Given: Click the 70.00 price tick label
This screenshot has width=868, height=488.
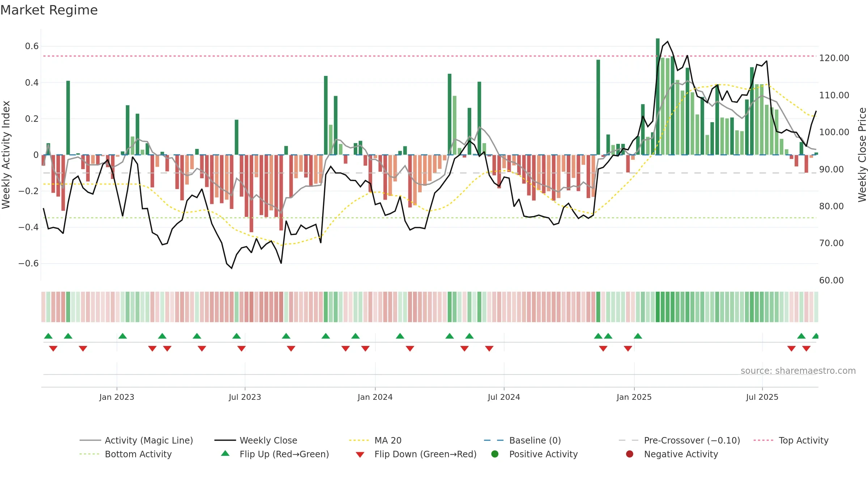Looking at the screenshot, I should pyautogui.click(x=831, y=243).
